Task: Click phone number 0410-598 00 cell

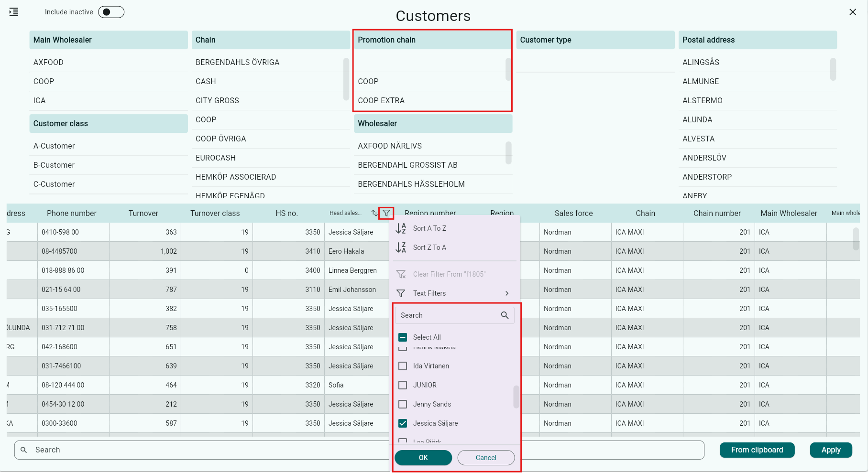Action: point(73,232)
